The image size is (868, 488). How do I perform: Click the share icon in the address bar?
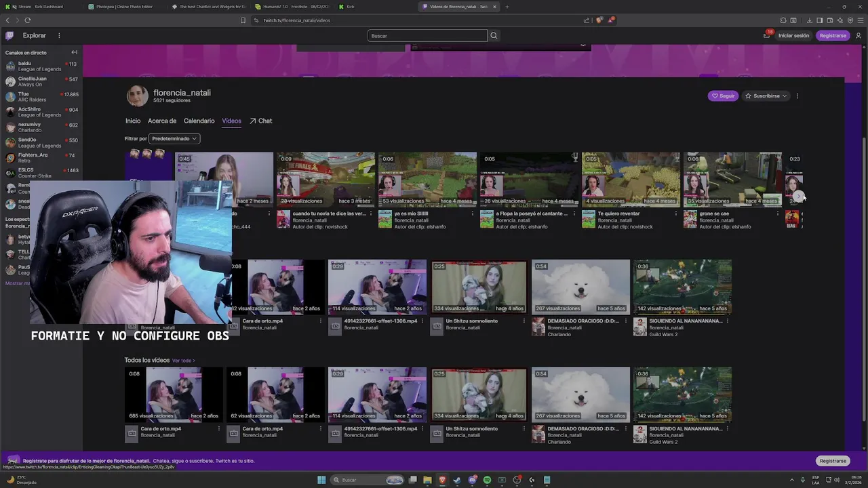point(587,20)
